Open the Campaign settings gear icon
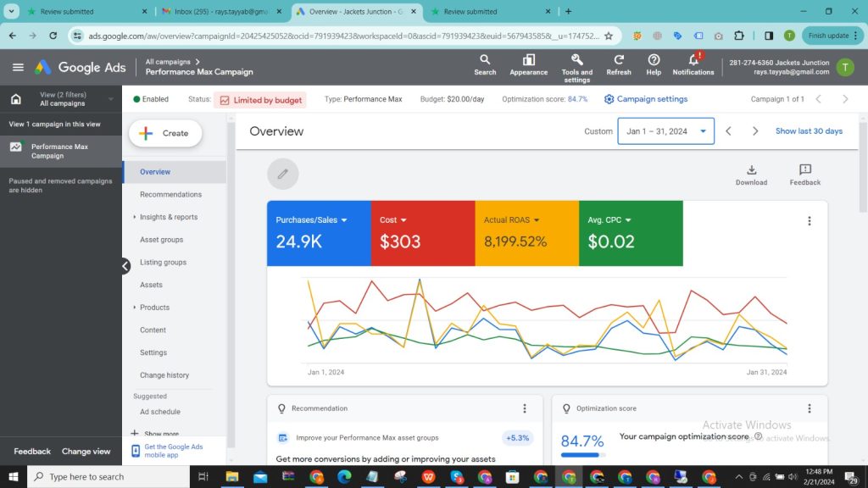 click(x=608, y=99)
